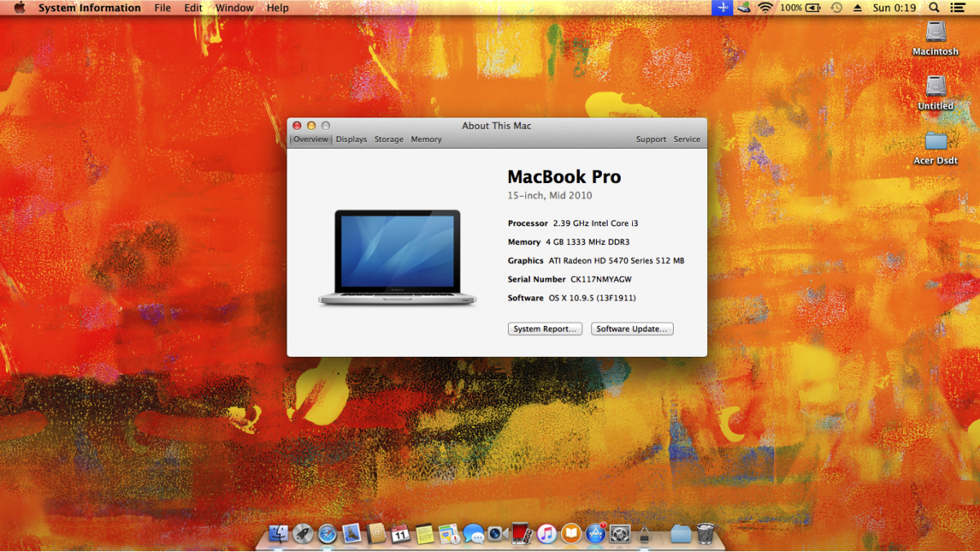Click the 15-inch, Mid 2010 text
This screenshot has height=552, width=980.
(x=550, y=196)
